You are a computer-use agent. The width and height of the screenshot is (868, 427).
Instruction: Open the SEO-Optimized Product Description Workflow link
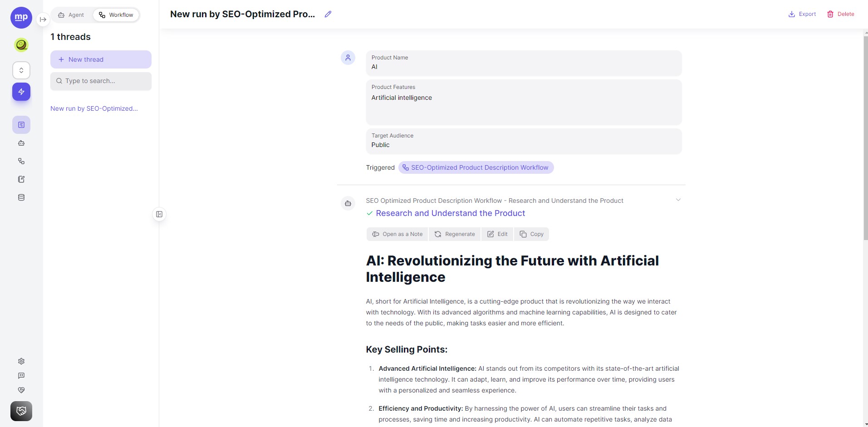coord(476,167)
